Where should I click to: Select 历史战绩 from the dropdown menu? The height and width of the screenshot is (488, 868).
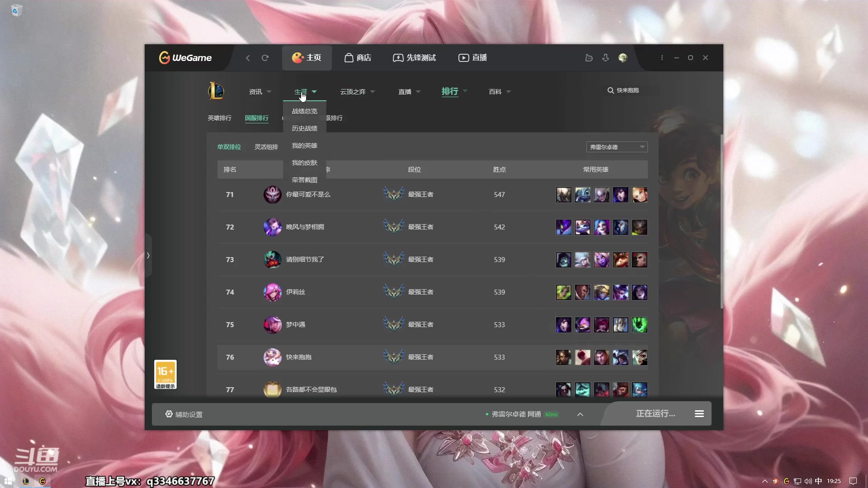[x=304, y=128]
